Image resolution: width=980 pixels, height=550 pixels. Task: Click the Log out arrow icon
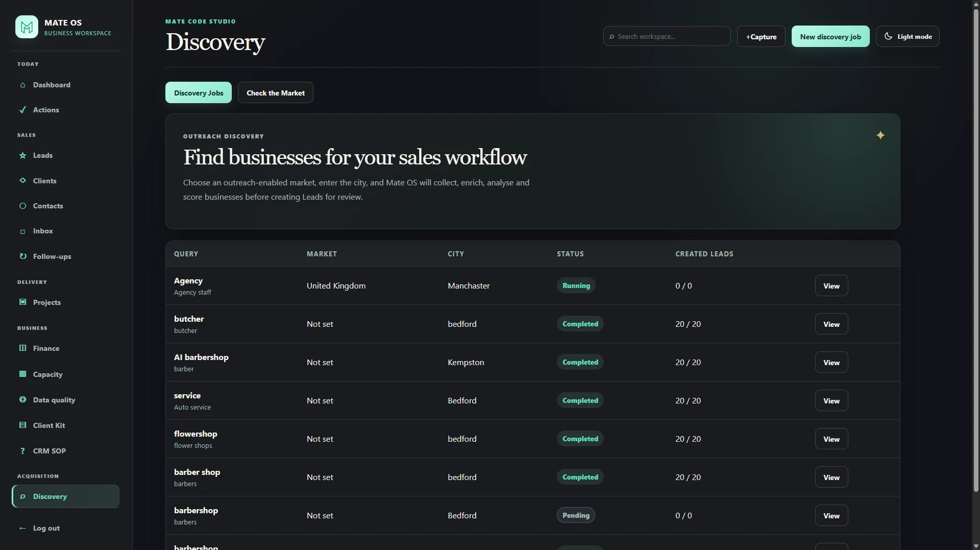point(22,528)
